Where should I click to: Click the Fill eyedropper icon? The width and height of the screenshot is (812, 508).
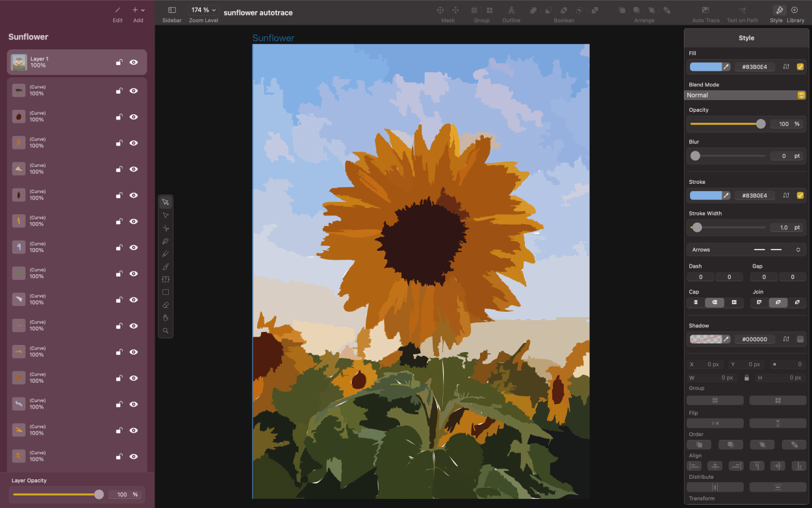[x=727, y=67]
